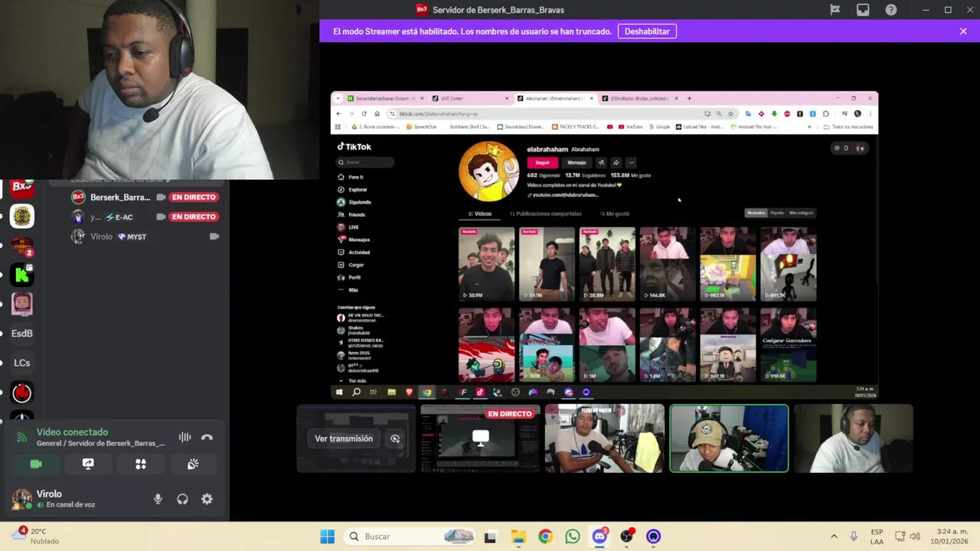Click Virolo's avatar in the user panel
Screen dimensions: 980x551
[21, 499]
